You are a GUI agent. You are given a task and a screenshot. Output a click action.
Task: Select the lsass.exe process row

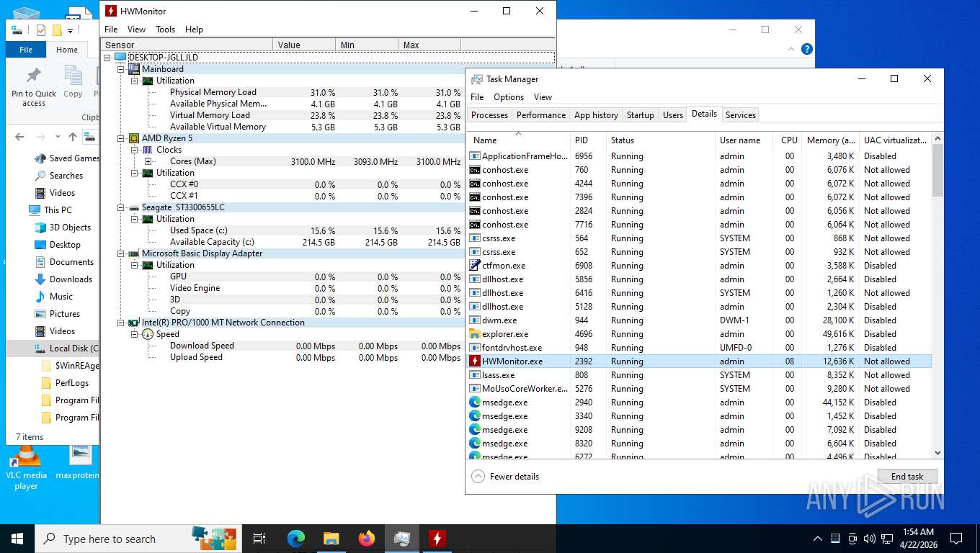[698, 375]
